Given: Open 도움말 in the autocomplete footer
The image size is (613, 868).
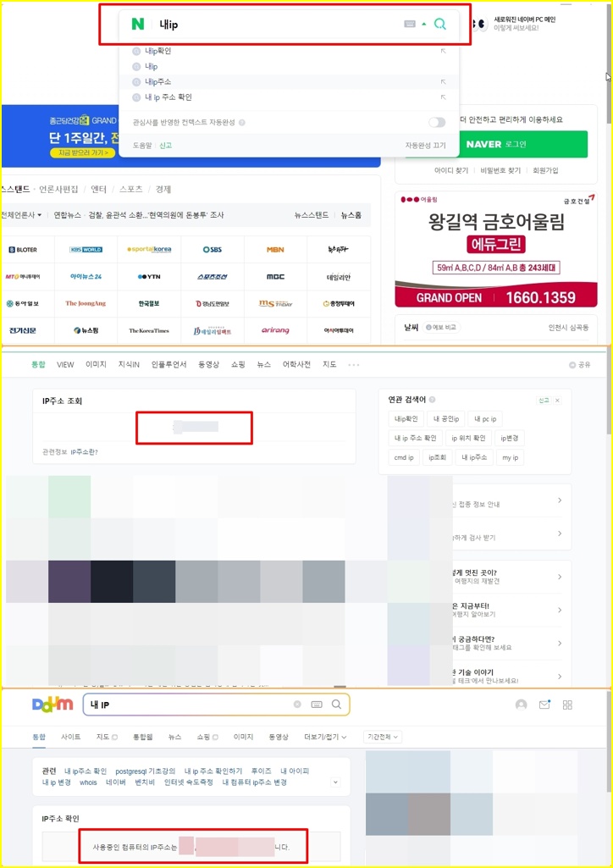Looking at the screenshot, I should (x=141, y=146).
